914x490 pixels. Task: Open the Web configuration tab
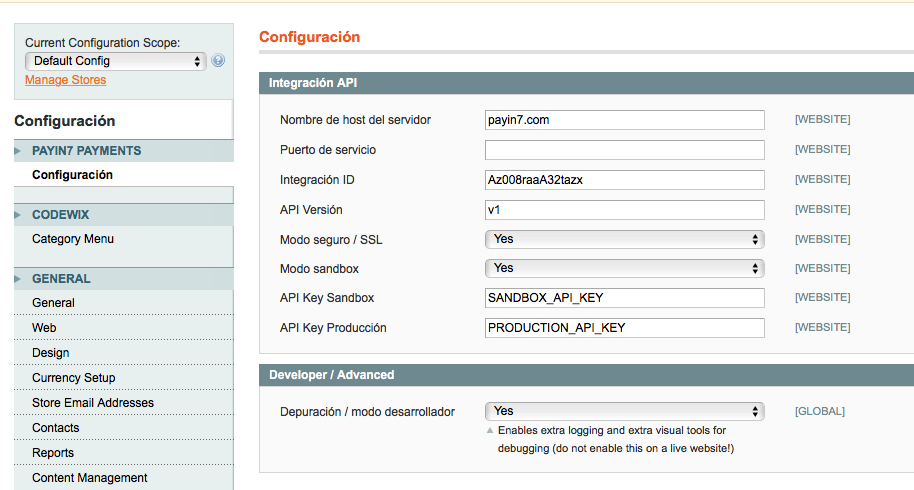click(44, 328)
